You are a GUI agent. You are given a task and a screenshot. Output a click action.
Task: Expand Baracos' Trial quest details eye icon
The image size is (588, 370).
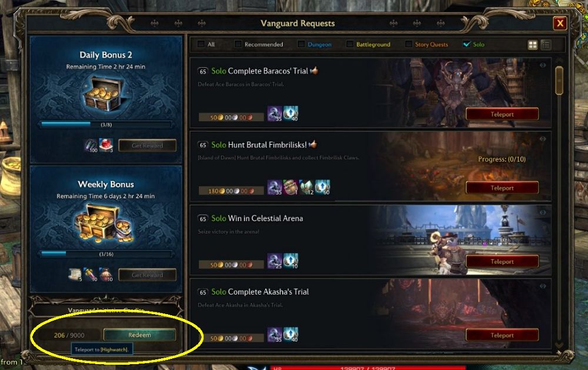pyautogui.click(x=543, y=65)
